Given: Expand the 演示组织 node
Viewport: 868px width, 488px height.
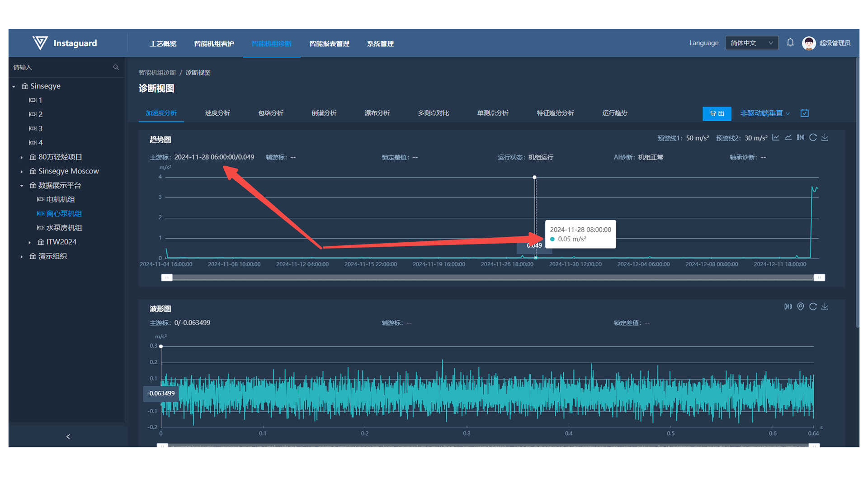Looking at the screenshot, I should pyautogui.click(x=22, y=256).
